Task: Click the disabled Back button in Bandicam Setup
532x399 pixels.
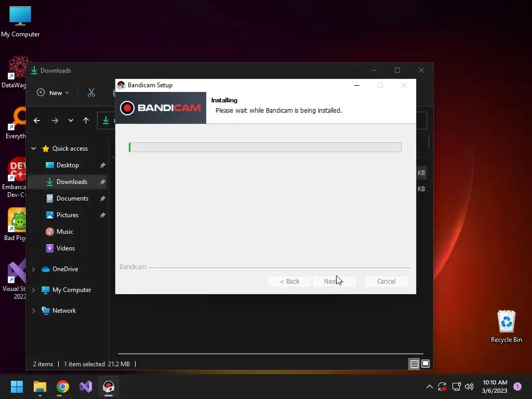Action: coord(289,281)
